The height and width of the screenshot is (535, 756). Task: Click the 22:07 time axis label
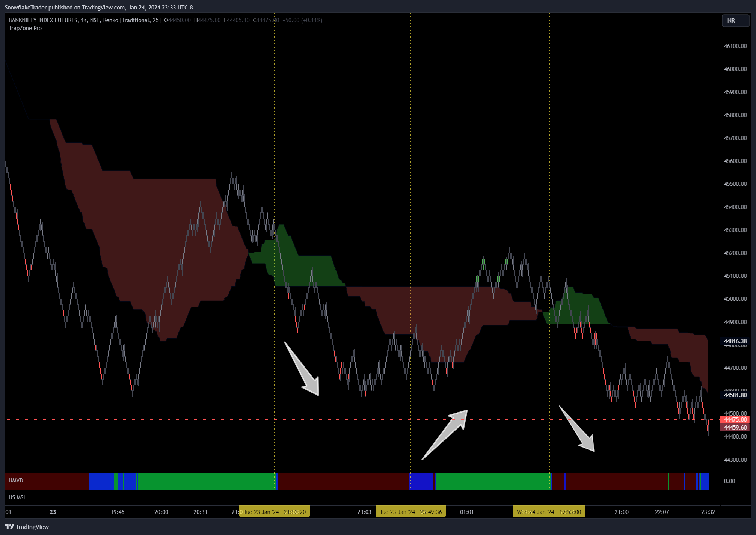click(x=662, y=512)
